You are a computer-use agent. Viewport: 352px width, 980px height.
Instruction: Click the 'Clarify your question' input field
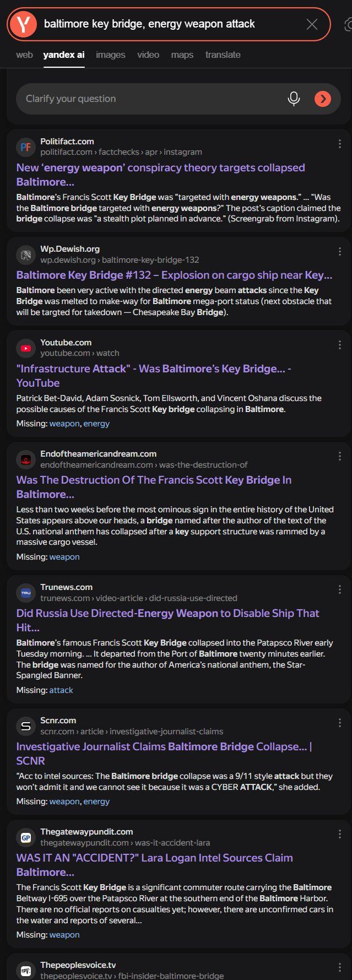[149, 99]
